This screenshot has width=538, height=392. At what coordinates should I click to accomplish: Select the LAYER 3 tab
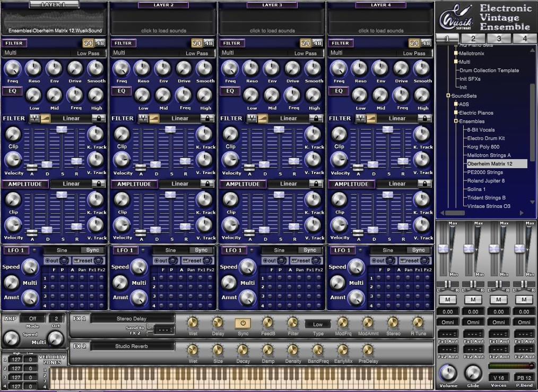click(x=272, y=5)
